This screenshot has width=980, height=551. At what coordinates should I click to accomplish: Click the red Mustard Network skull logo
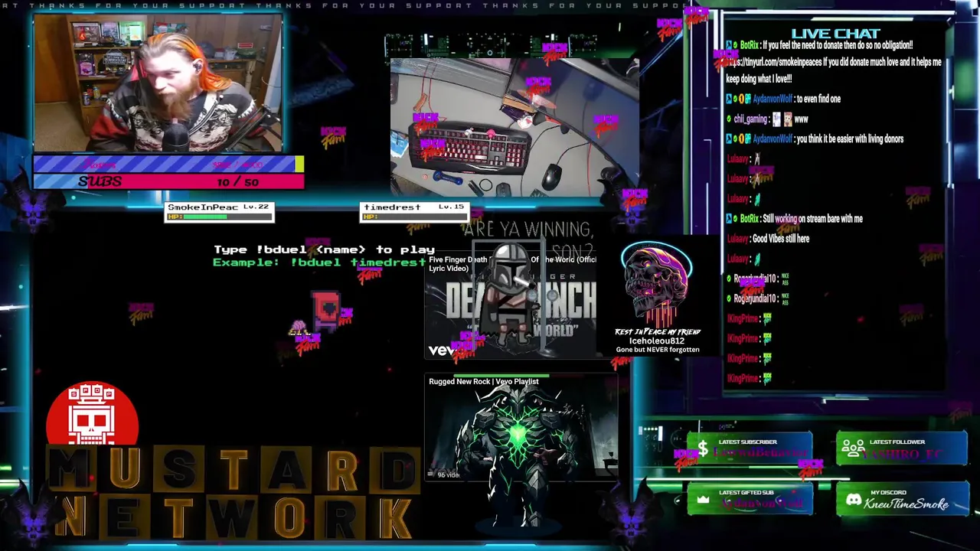92,413
